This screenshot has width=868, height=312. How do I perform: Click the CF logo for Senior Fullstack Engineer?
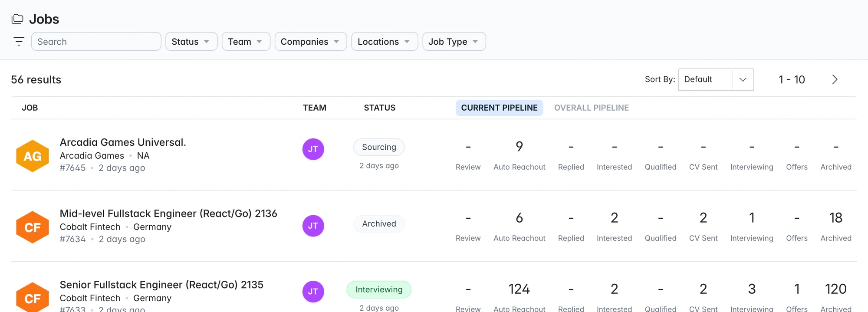(33, 297)
